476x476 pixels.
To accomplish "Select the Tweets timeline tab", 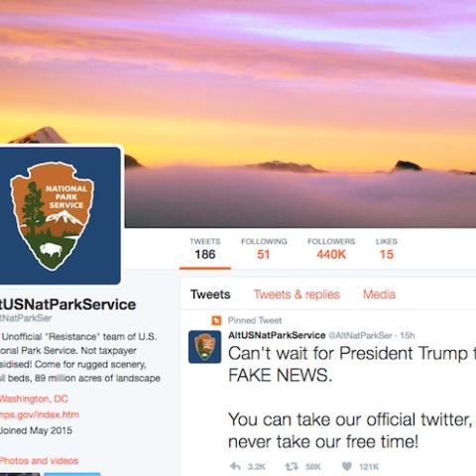I will click(210, 295).
